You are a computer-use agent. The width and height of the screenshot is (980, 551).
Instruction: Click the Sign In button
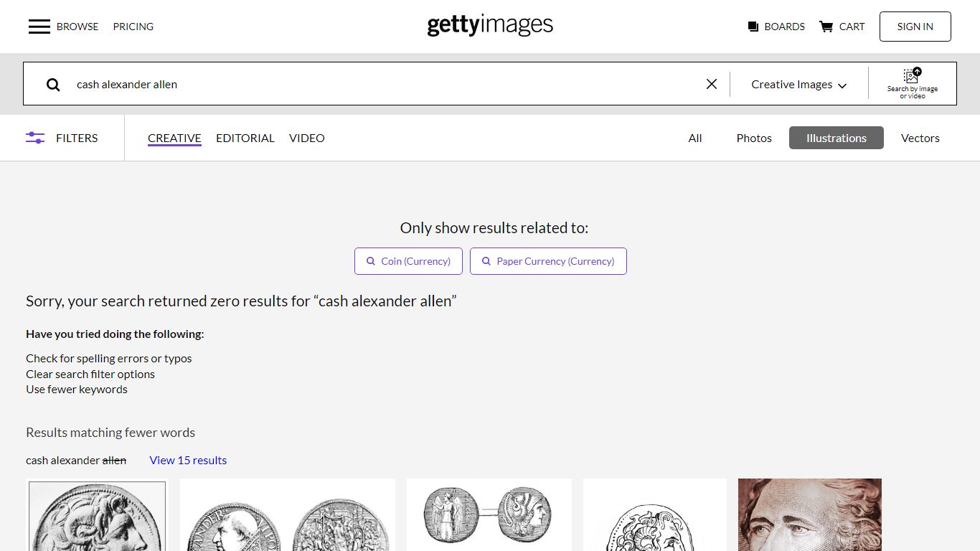915,27
